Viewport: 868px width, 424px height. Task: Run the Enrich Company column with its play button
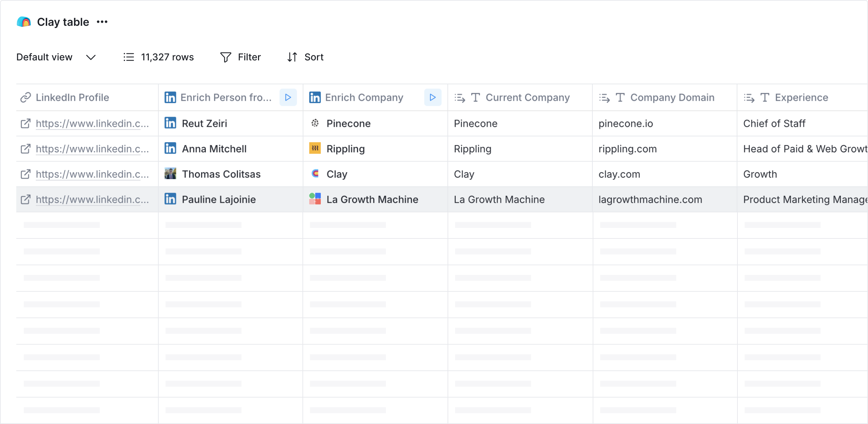point(432,97)
